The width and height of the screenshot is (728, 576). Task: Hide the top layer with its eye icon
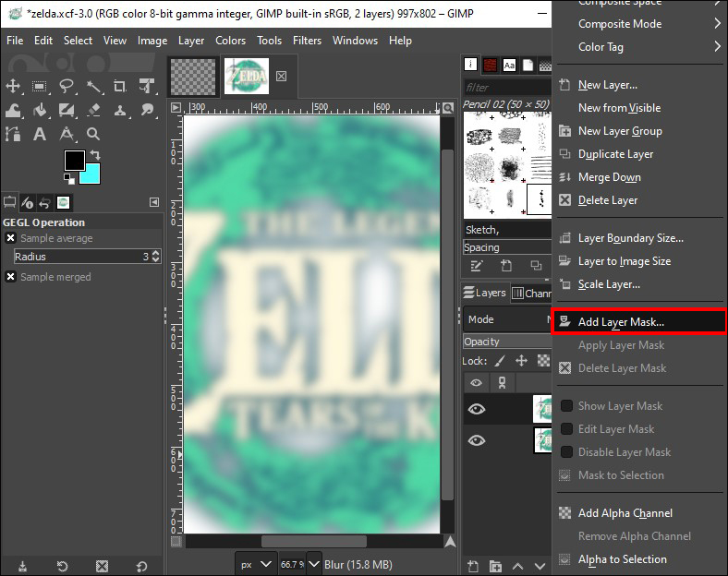pos(477,409)
